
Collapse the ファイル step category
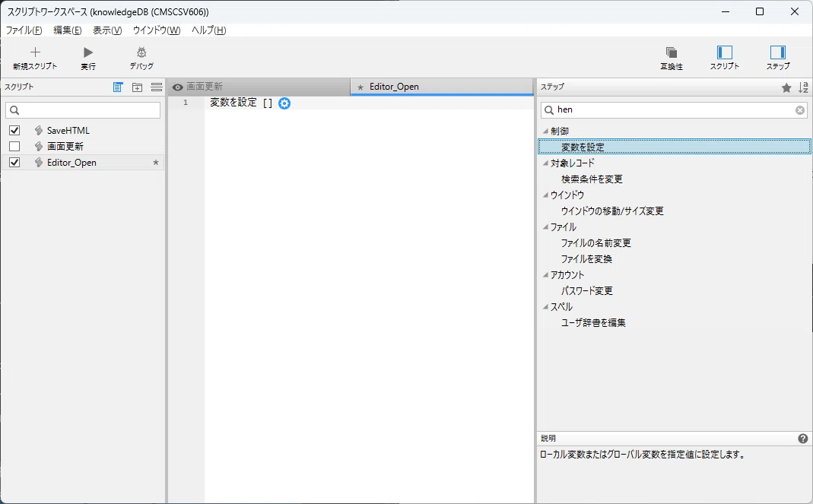tap(545, 227)
